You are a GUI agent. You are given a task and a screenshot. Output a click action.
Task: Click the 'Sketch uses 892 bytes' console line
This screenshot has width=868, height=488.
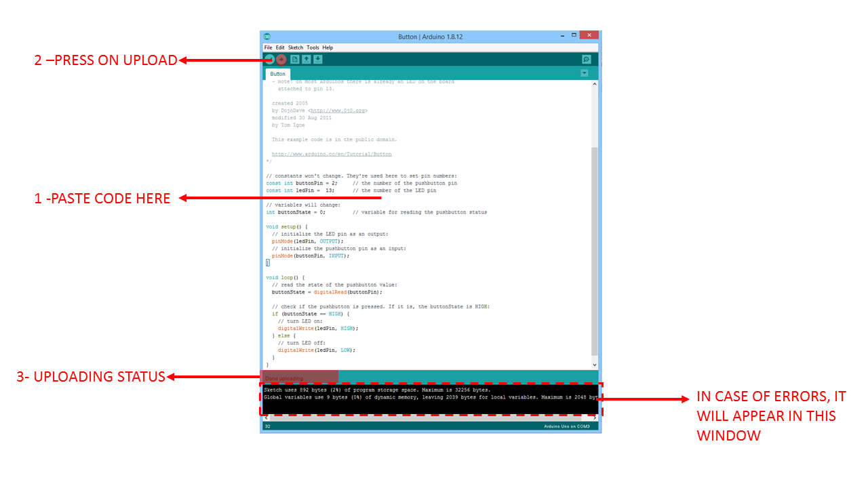(376, 390)
